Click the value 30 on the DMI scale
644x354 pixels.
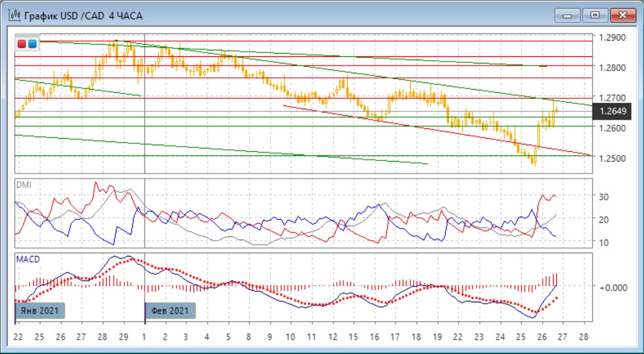coord(604,196)
